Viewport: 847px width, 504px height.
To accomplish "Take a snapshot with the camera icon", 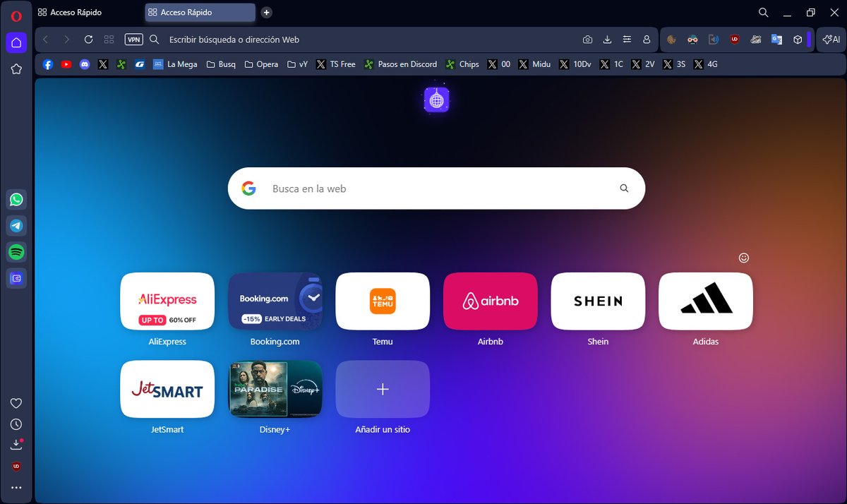I will click(x=587, y=40).
